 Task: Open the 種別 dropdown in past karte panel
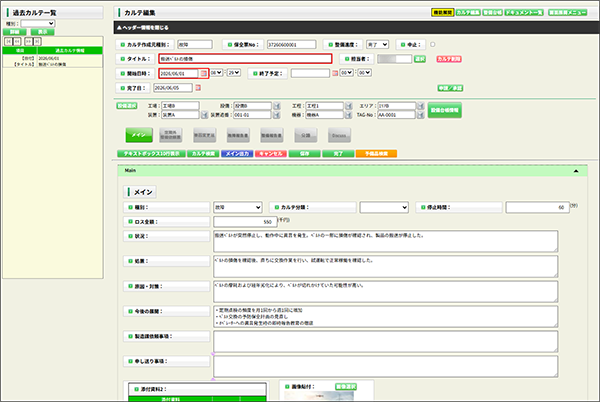[x=38, y=24]
